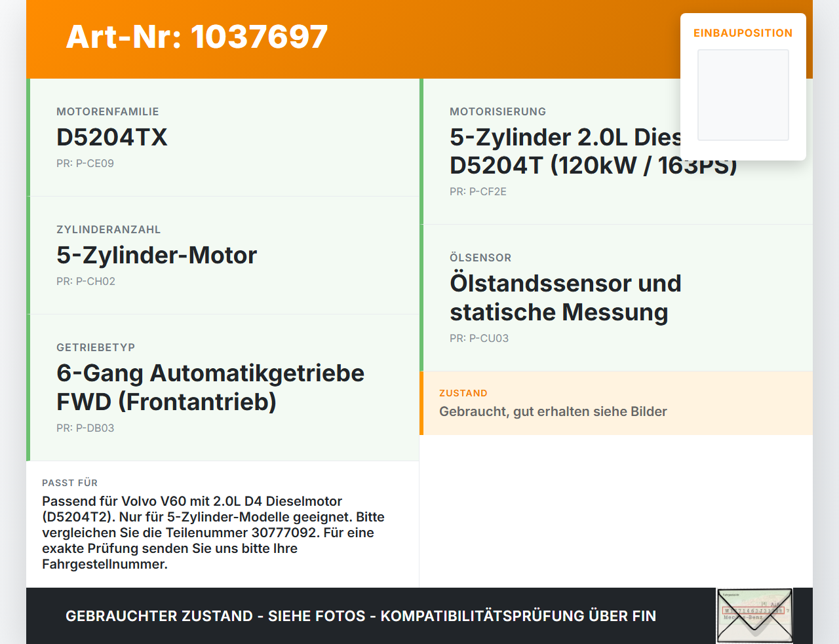Select the PR: P-CF2E code
The image size is (839, 644).
478,191
